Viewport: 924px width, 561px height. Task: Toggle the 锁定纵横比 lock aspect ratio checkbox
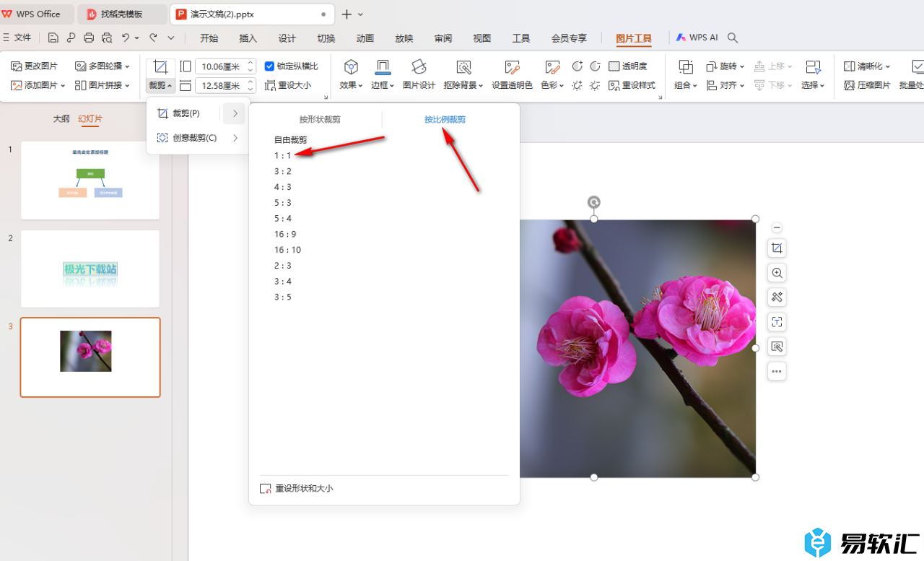tap(270, 66)
